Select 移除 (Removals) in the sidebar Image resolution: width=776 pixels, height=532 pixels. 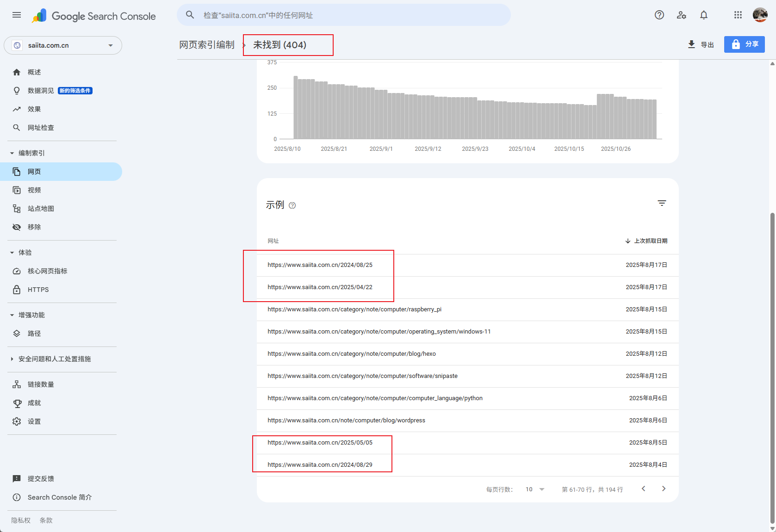click(x=34, y=227)
